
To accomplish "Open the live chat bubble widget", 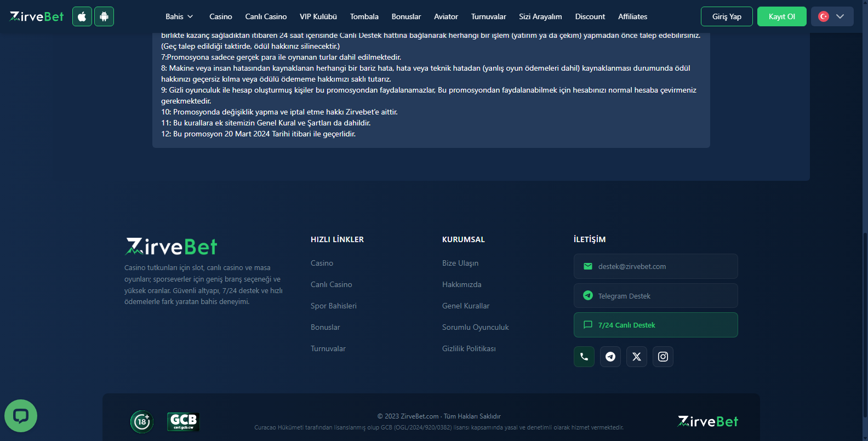I will point(21,416).
